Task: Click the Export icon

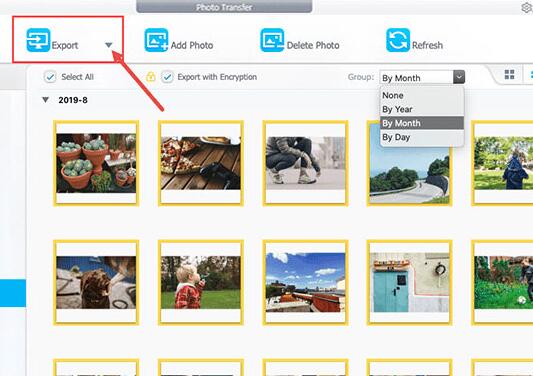Action: coord(38,40)
